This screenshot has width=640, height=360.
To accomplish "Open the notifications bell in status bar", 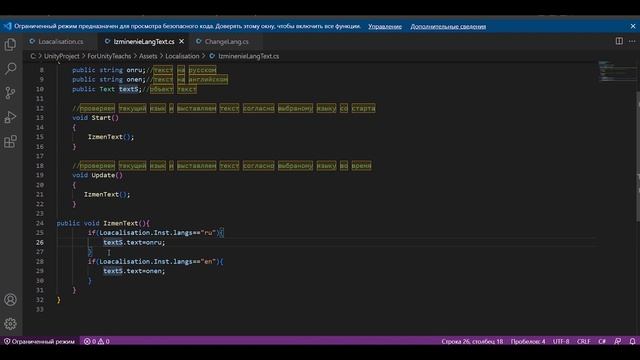I will [x=632, y=341].
